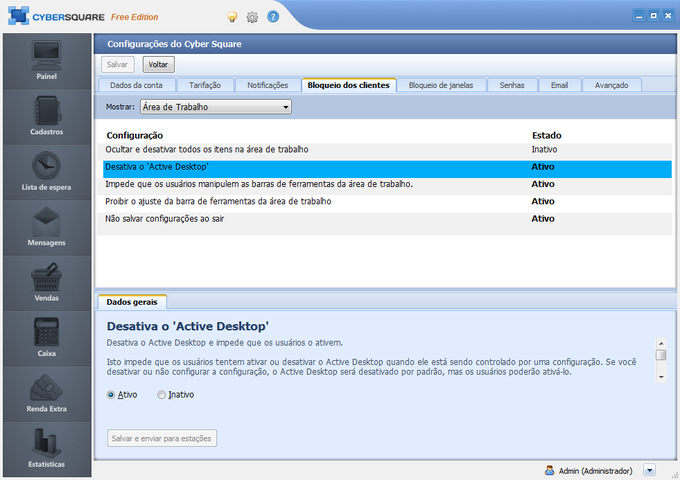
Task: Click the Configuração column header
Action: 135,136
